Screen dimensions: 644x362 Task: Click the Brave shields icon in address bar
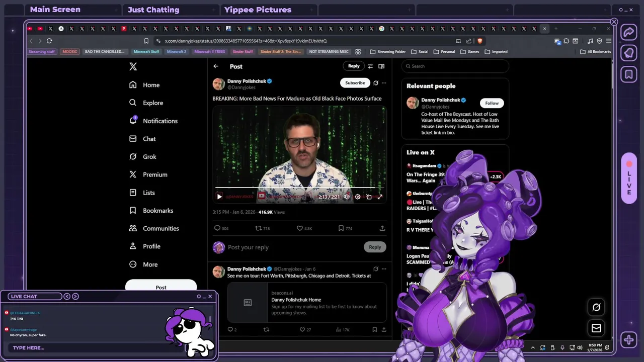point(479,41)
